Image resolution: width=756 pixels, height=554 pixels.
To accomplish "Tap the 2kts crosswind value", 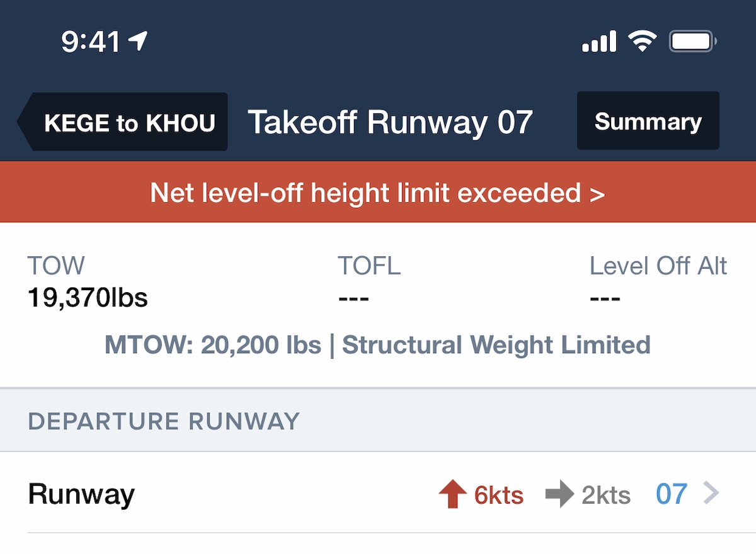I will [606, 495].
